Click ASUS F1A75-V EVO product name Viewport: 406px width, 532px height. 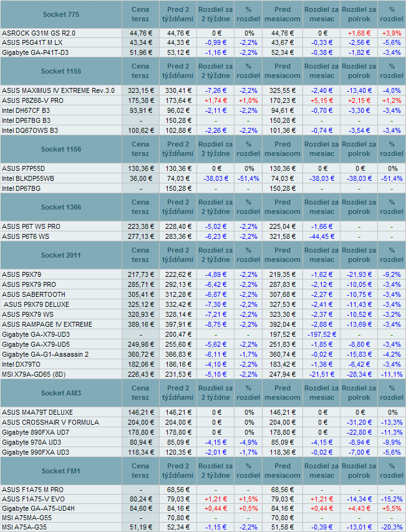coord(33,500)
